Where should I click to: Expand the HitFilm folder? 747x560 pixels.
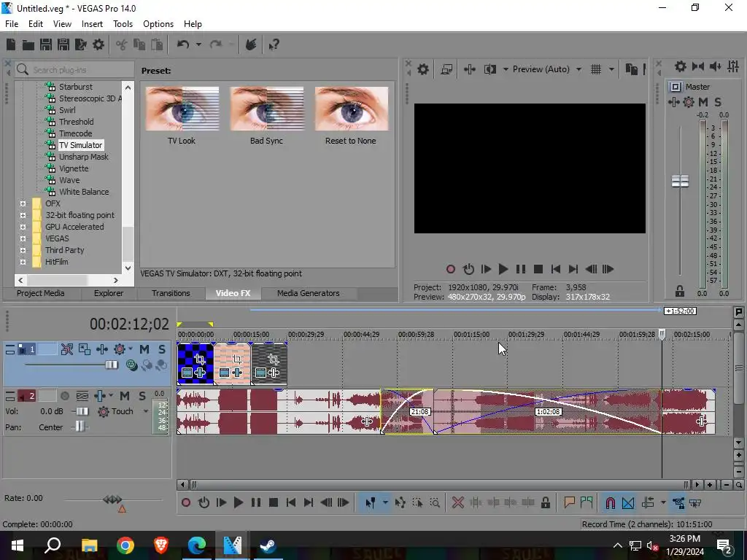coord(23,262)
